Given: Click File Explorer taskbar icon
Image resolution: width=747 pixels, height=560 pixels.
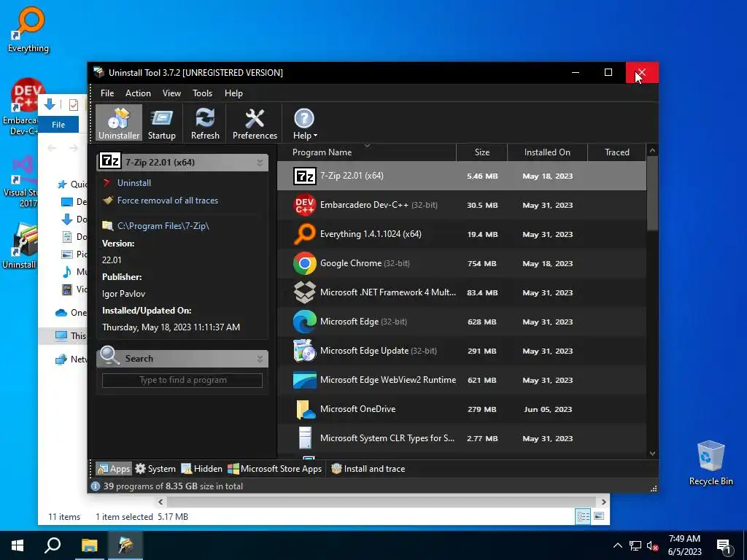Looking at the screenshot, I should click(89, 545).
